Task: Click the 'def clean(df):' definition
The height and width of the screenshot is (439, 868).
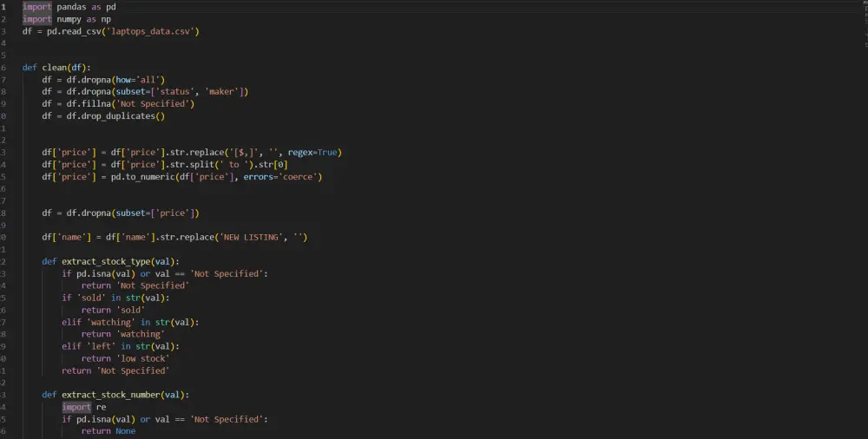Action: click(56, 68)
